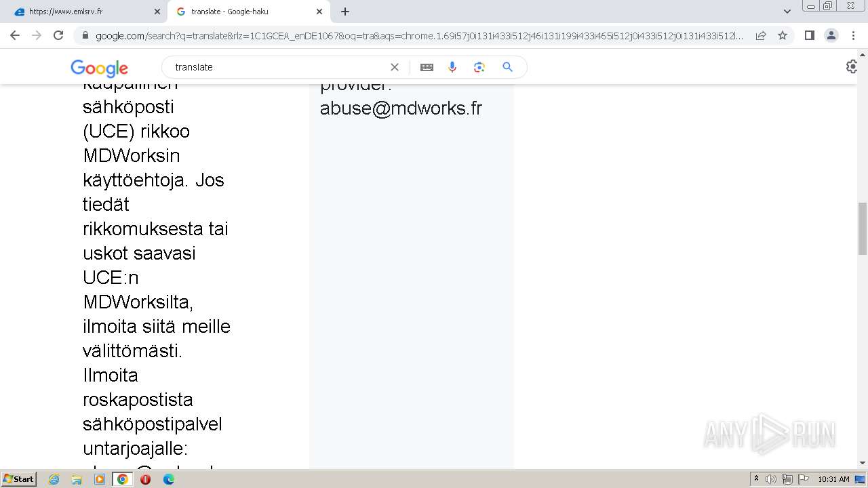Click the word roskapostista
Image resolution: width=868 pixels, height=488 pixels.
point(138,400)
